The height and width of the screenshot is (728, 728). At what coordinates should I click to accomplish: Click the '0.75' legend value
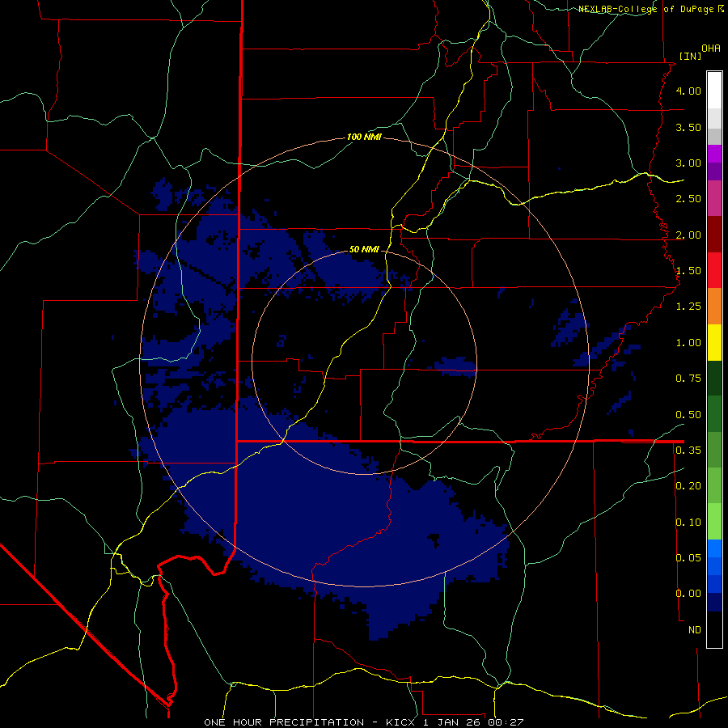point(688,379)
